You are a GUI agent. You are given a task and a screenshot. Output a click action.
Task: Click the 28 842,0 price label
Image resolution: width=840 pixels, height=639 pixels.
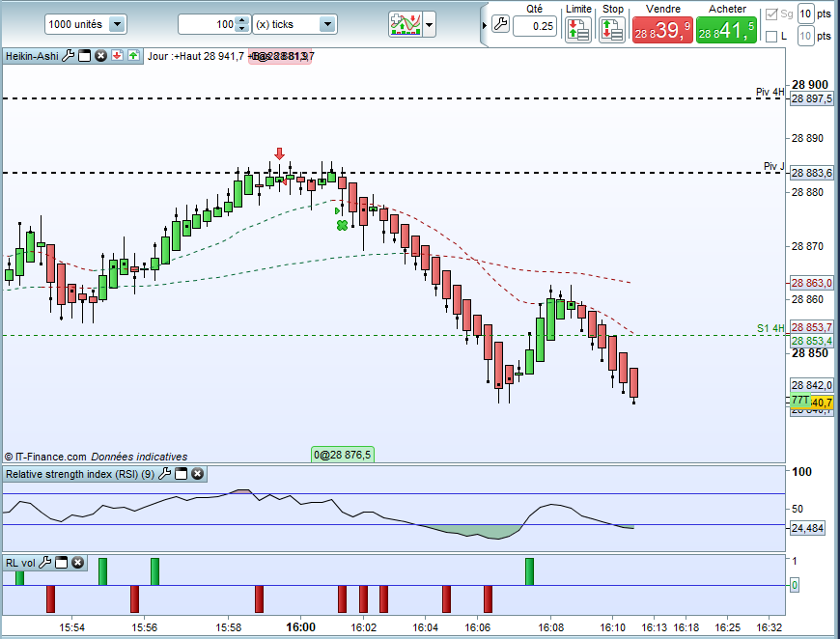click(x=812, y=385)
